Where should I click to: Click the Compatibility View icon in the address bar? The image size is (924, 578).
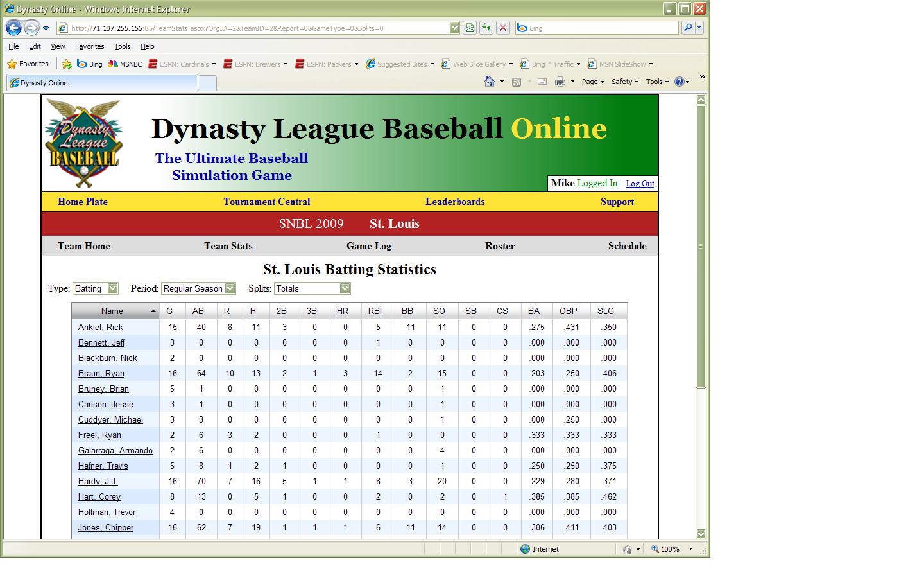469,28
